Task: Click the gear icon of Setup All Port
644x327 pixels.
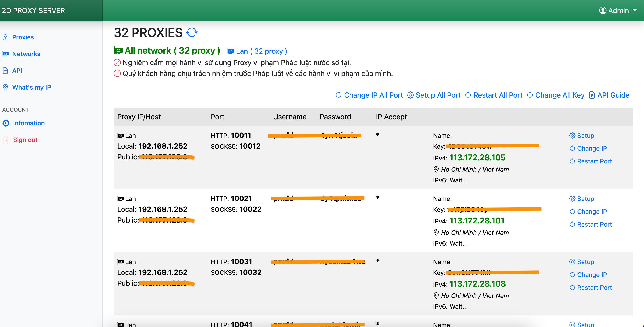Action: [410, 95]
